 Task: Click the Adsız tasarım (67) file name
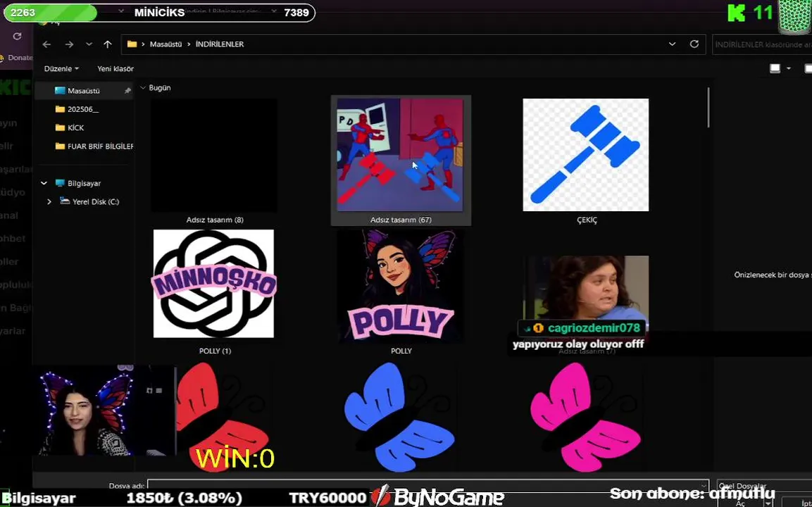(x=401, y=220)
